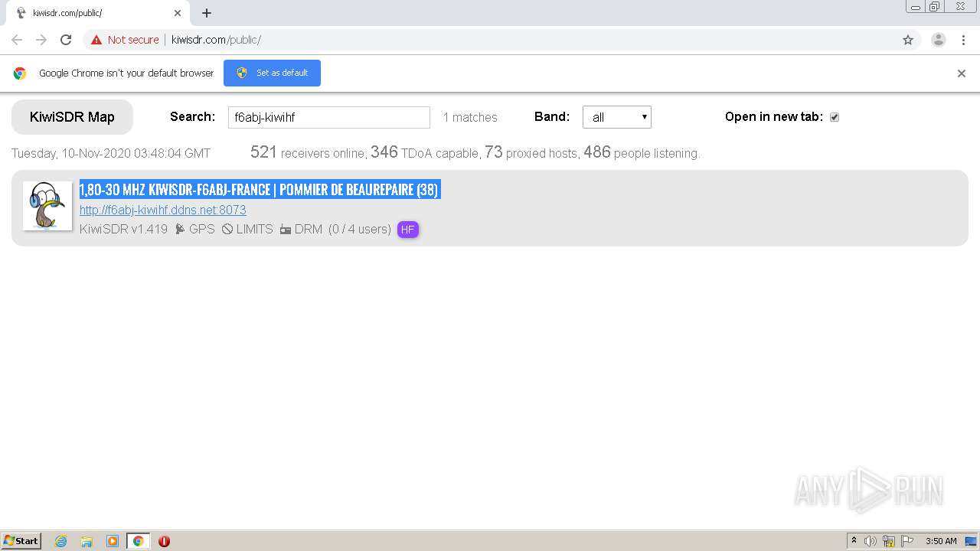Click the '73 proxied hosts' statistic
Viewport: 980px width, 551px height.
tap(531, 152)
